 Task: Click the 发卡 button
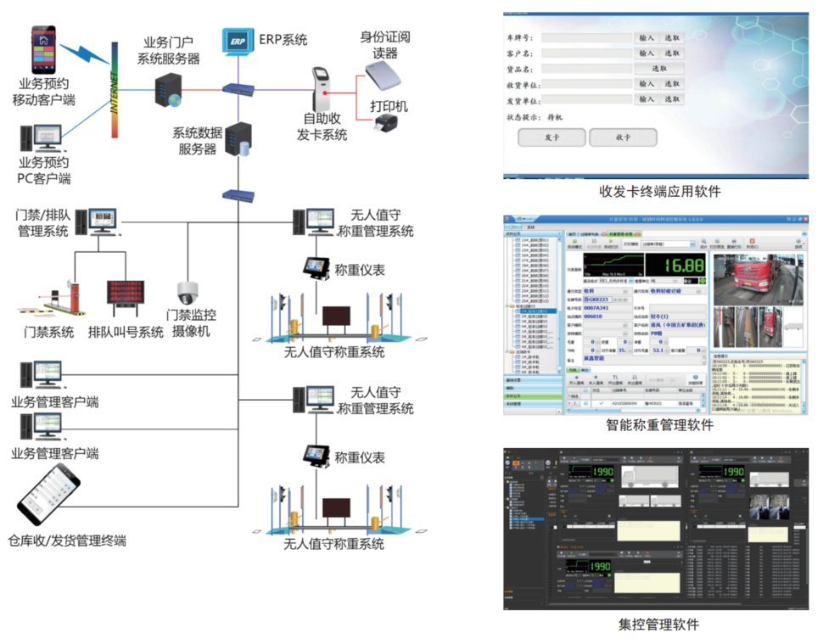(552, 137)
